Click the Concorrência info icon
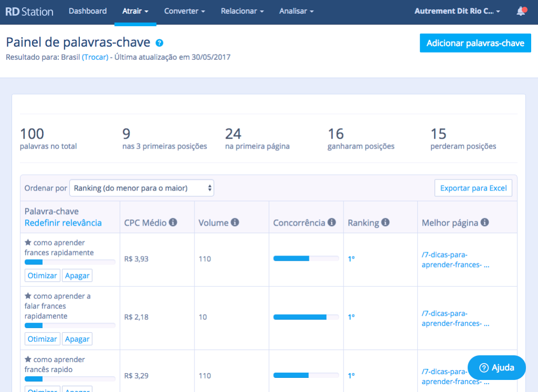Image resolution: width=538 pixels, height=392 pixels. 332,223
